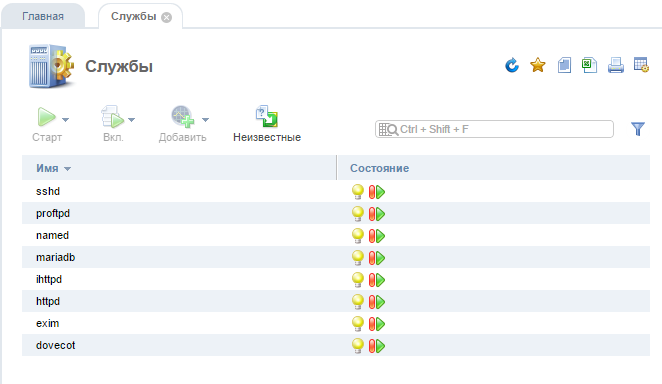Click the Старт toolbar button
Image resolution: width=662 pixels, height=384 pixels.
47,124
